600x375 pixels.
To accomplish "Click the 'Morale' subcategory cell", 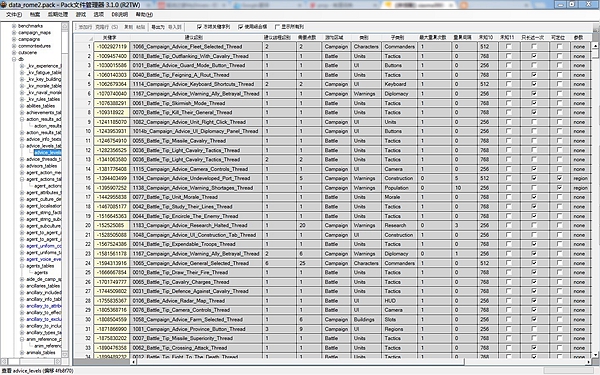I will click(x=399, y=197).
